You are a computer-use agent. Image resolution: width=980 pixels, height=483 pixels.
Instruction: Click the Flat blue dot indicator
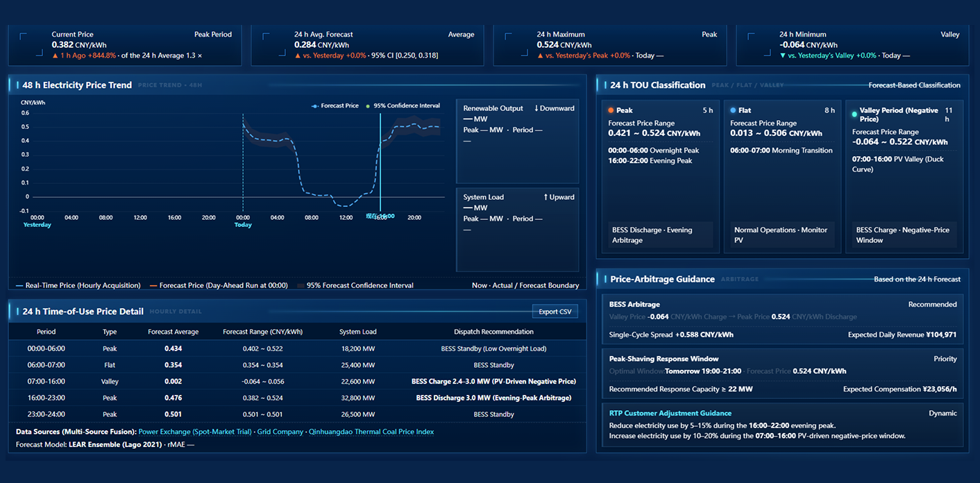pyautogui.click(x=733, y=110)
